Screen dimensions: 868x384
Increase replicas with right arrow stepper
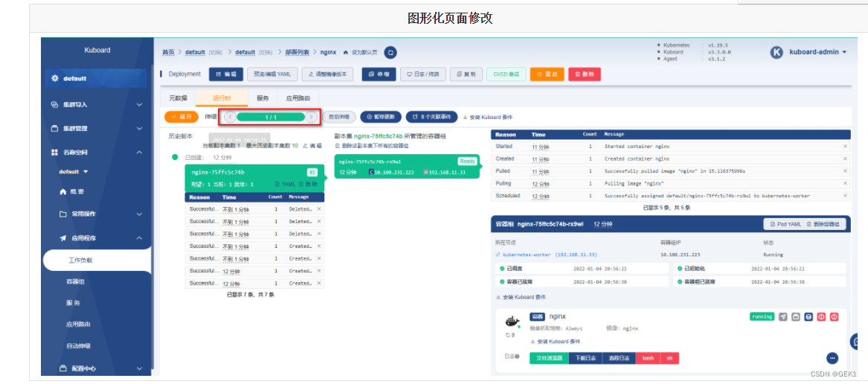click(312, 117)
